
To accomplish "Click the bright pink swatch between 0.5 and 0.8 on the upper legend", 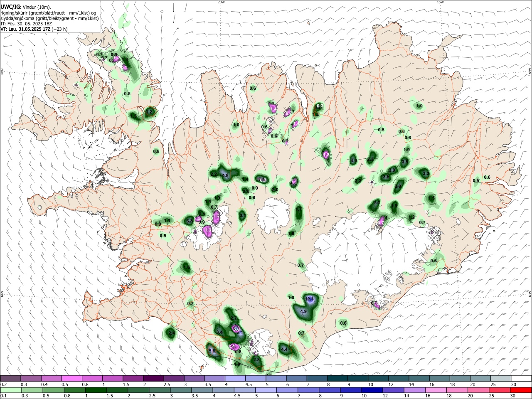I will pos(71,379).
